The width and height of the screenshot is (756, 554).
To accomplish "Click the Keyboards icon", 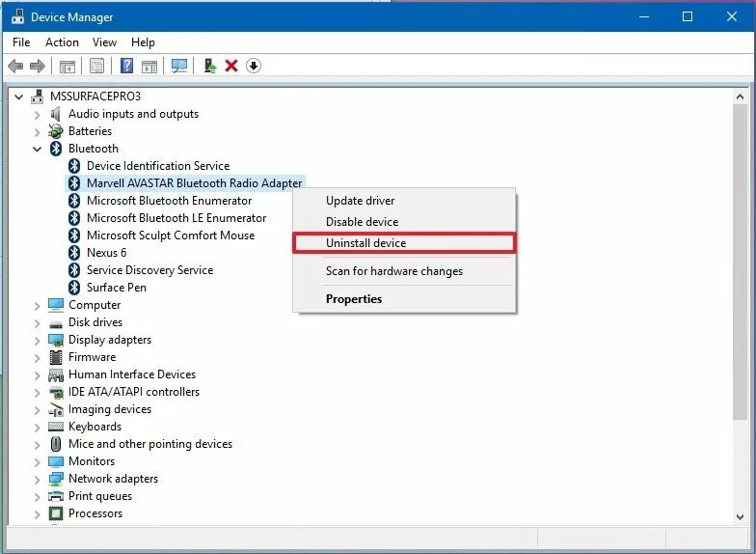I will coord(56,427).
